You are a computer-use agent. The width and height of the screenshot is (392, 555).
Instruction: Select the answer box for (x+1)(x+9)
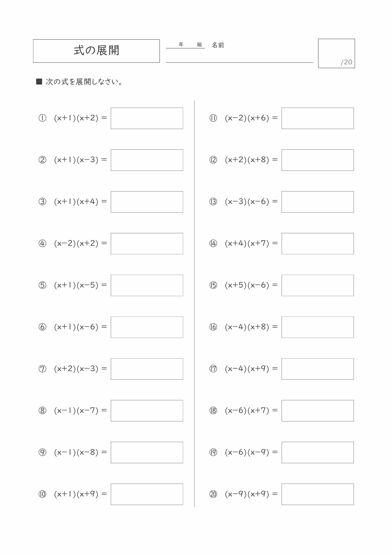(147, 494)
